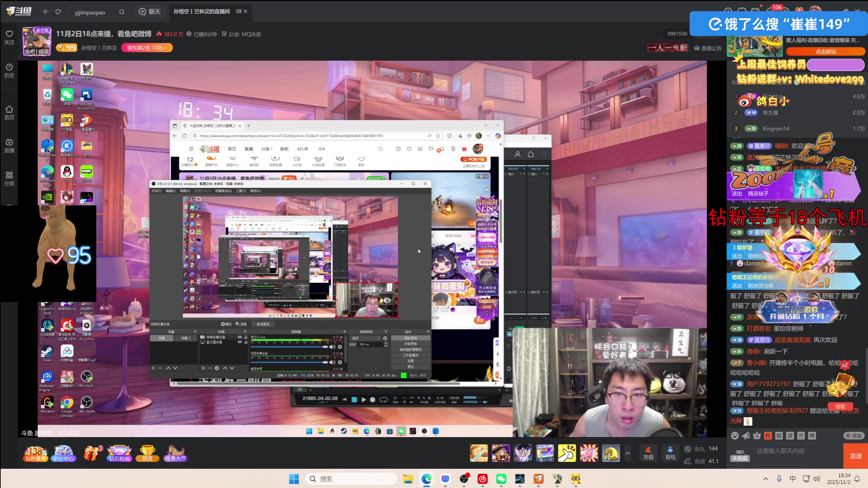
Task: Click the 充值 recharge icon
Action: [x=648, y=453]
